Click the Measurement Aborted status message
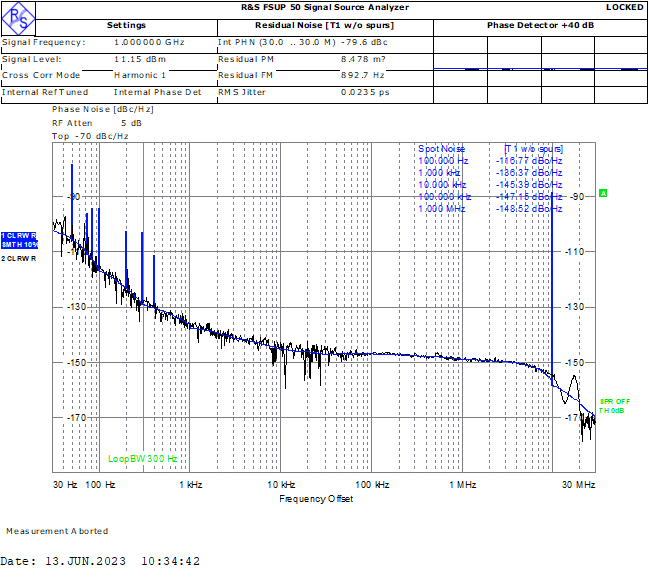Viewport: 649px width, 583px height. (x=56, y=531)
